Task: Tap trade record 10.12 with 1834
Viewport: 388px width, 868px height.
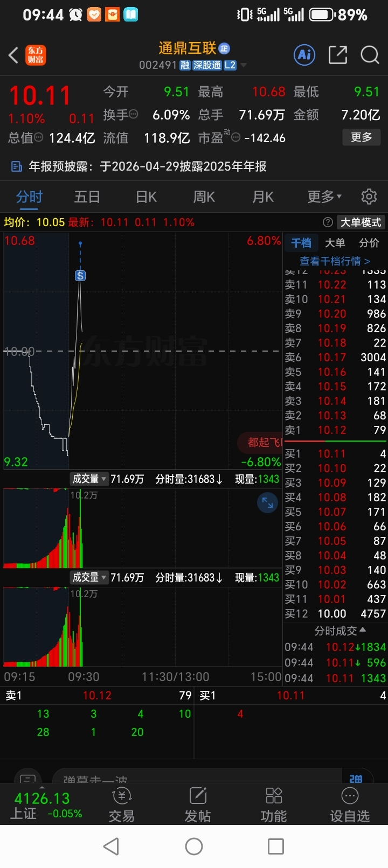Action: [335, 647]
